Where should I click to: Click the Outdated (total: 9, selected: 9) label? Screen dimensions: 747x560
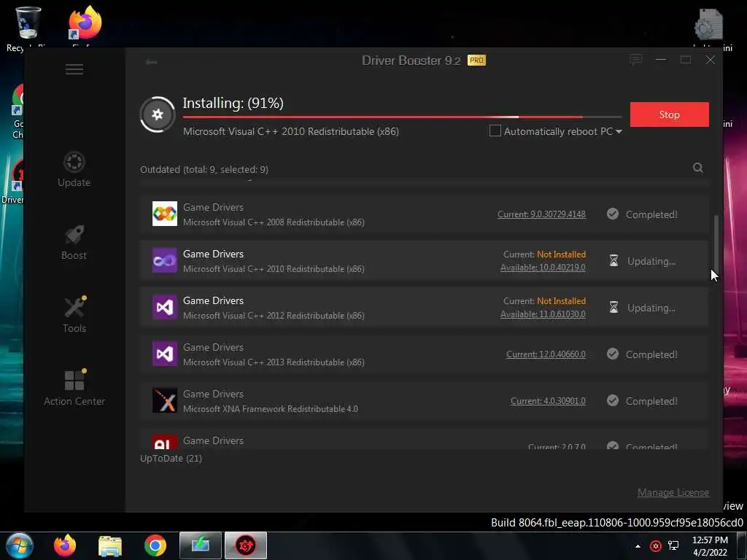click(x=204, y=169)
